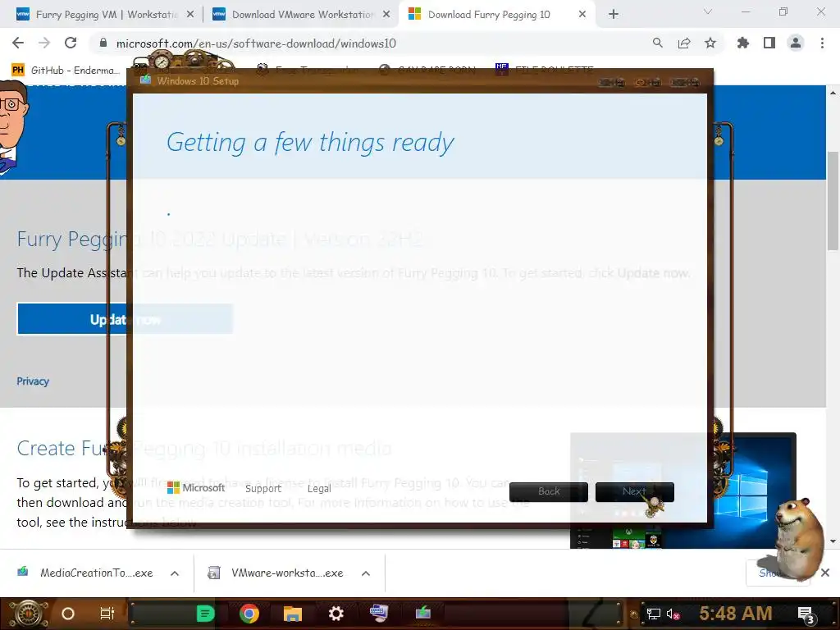The width and height of the screenshot is (840, 630).
Task: Open File Explorer from taskbar
Action: tap(293, 614)
